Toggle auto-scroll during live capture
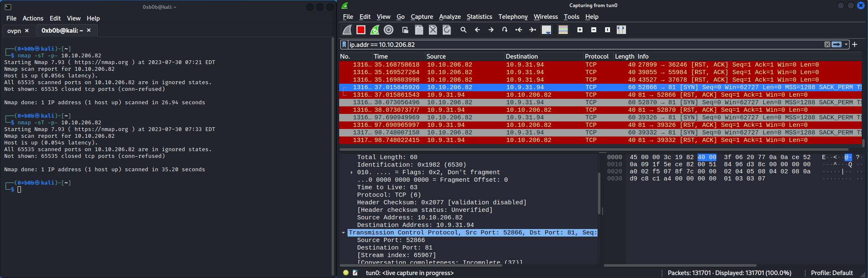Screen dimensions: 868x278 click(x=546, y=30)
